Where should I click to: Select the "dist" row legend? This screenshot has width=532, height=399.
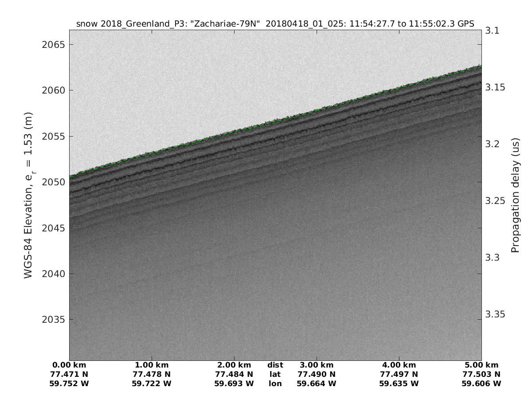click(x=275, y=365)
